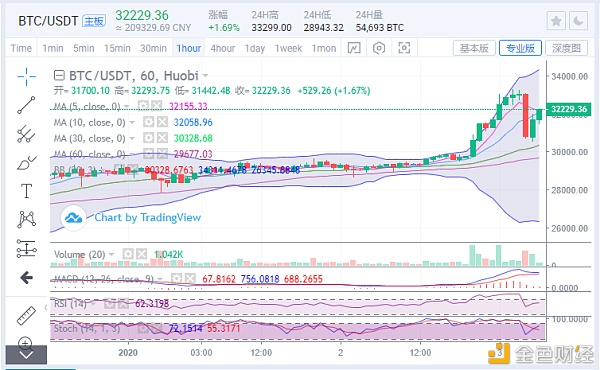Open chart settings gear icon
The height and width of the screenshot is (370, 600).
[379, 48]
